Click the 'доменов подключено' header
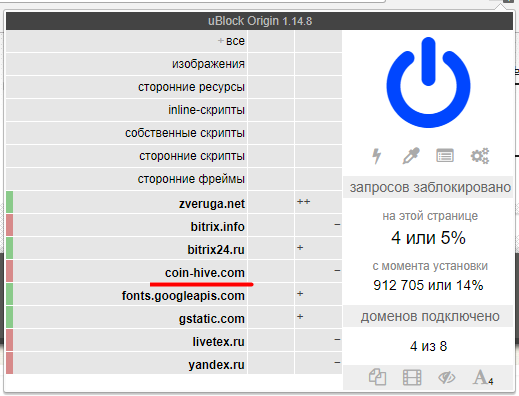Image resolution: width=519 pixels, height=396 pixels. coord(428,316)
